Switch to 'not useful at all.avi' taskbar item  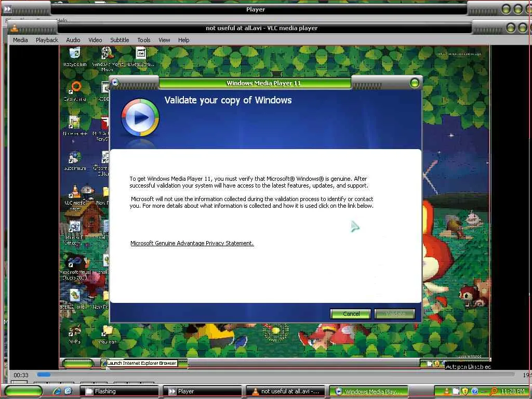click(x=285, y=391)
